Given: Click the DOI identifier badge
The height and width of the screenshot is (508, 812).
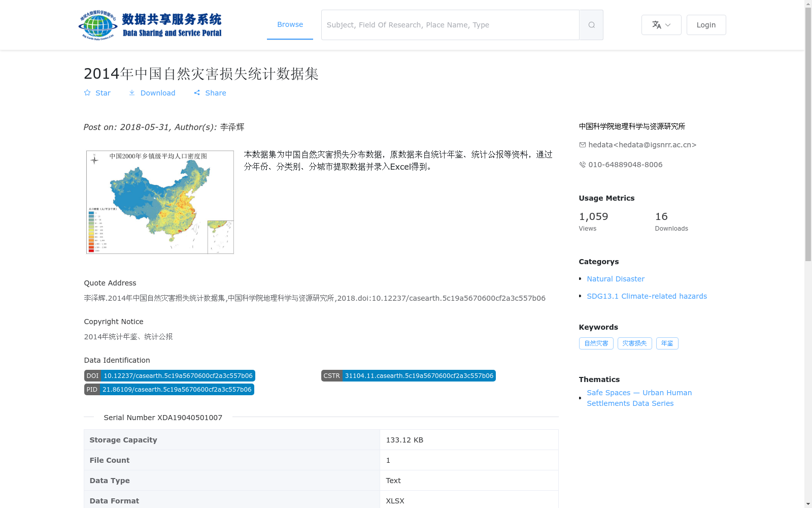Looking at the screenshot, I should click(x=170, y=376).
